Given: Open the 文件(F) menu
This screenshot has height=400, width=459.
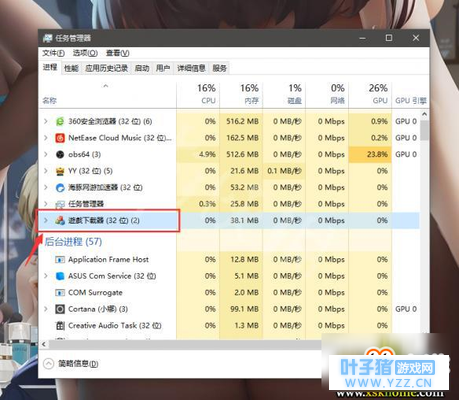Looking at the screenshot, I should [x=53, y=53].
